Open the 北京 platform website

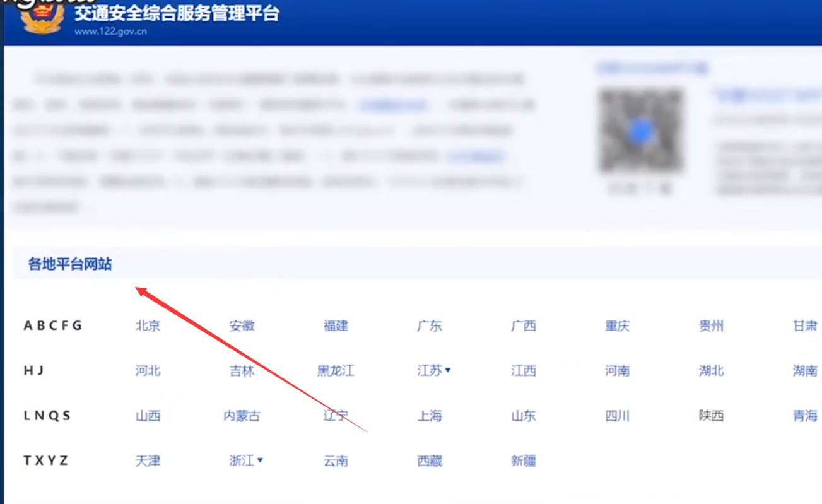(x=147, y=325)
